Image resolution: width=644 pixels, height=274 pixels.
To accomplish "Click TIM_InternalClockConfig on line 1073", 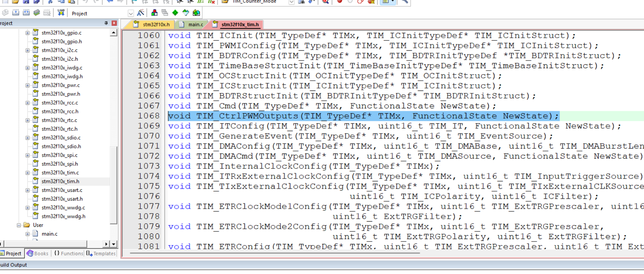I will [x=262, y=166].
